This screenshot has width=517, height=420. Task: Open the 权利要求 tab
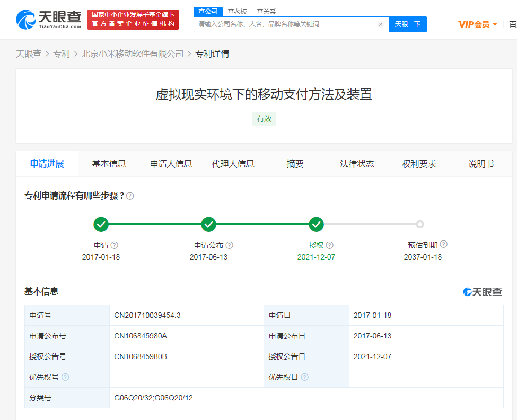pos(419,164)
